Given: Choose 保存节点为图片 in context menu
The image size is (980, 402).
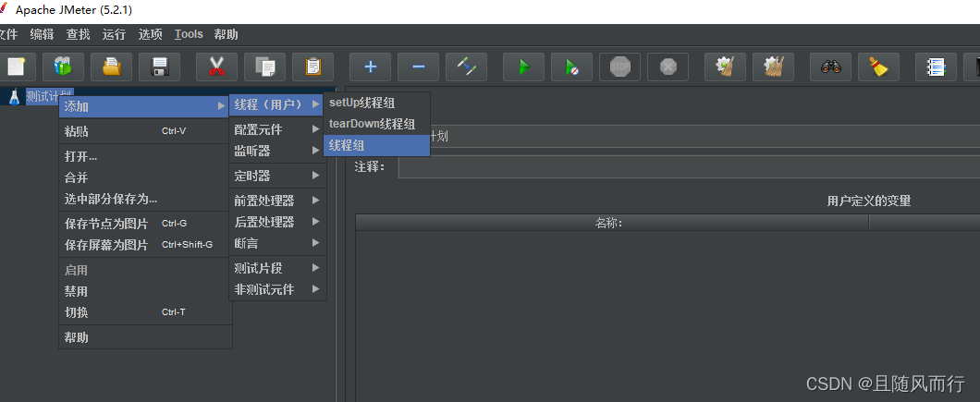Looking at the screenshot, I should (144, 224).
